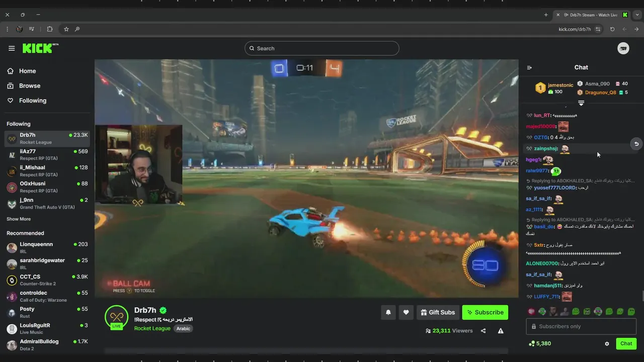Open the browser extensions puzzle icon
Screen dimensions: 644x362
50,29
